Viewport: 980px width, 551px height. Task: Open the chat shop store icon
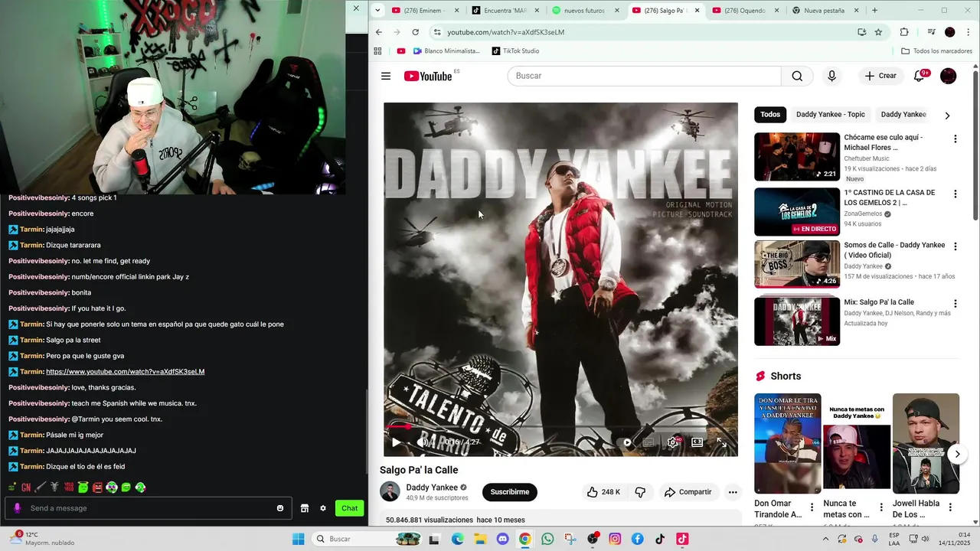point(304,508)
